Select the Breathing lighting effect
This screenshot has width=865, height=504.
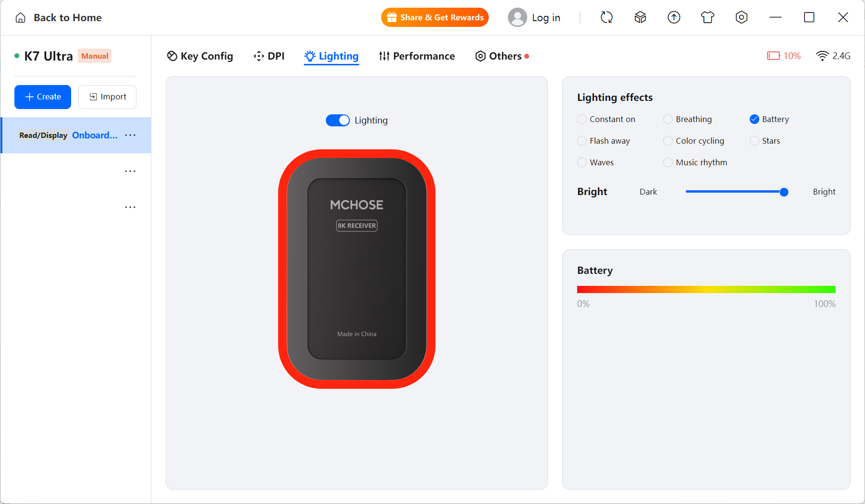coord(688,119)
